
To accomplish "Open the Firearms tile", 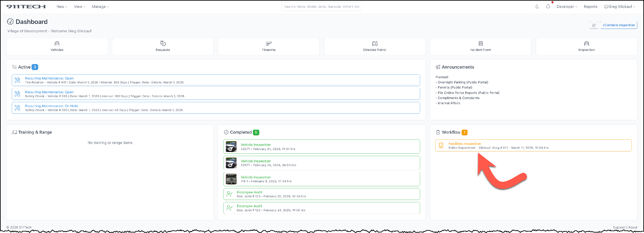I will point(269,47).
